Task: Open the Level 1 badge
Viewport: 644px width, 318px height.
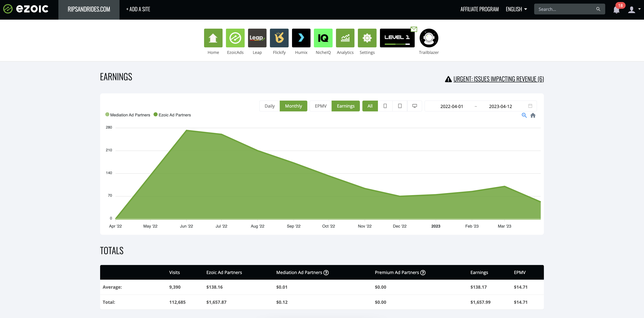Action: (x=397, y=38)
